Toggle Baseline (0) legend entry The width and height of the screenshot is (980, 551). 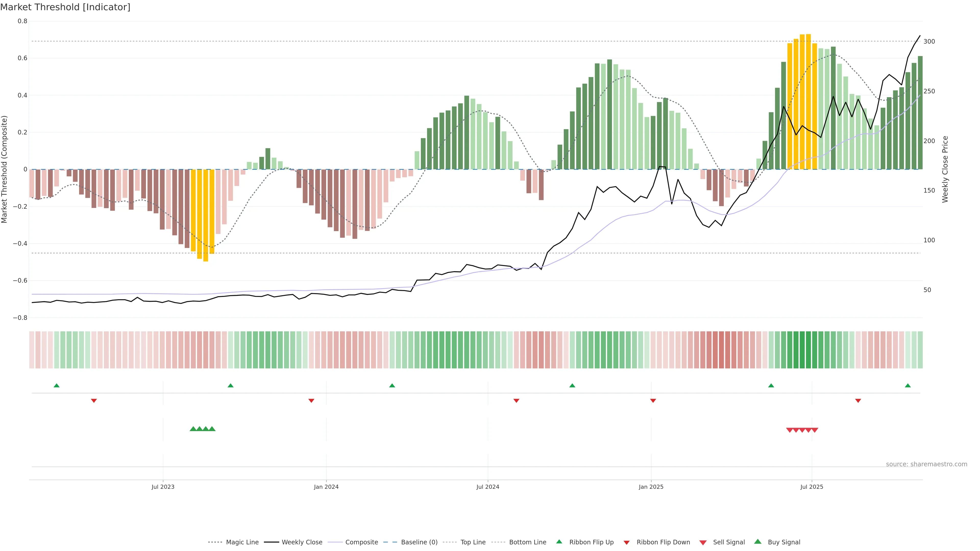click(419, 542)
